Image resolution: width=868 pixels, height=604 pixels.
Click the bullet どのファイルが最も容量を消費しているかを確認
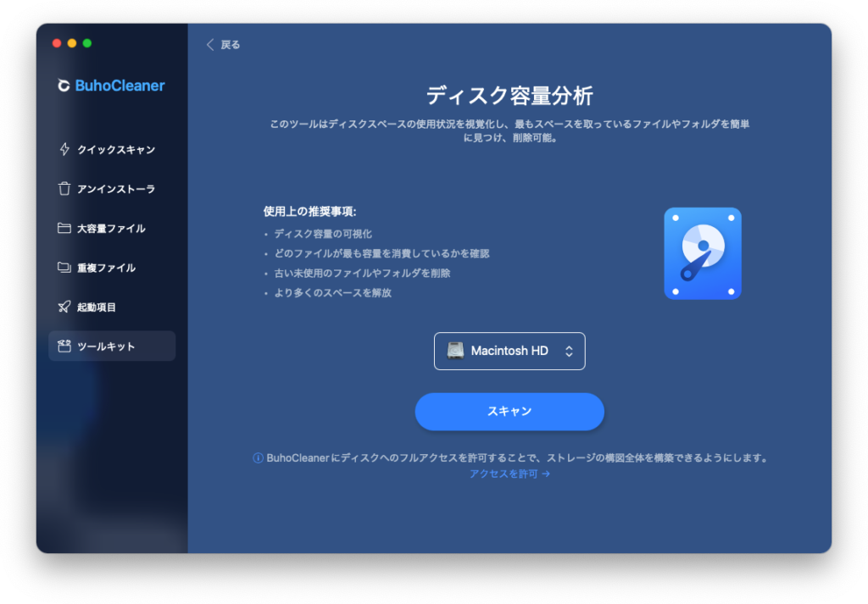(382, 253)
